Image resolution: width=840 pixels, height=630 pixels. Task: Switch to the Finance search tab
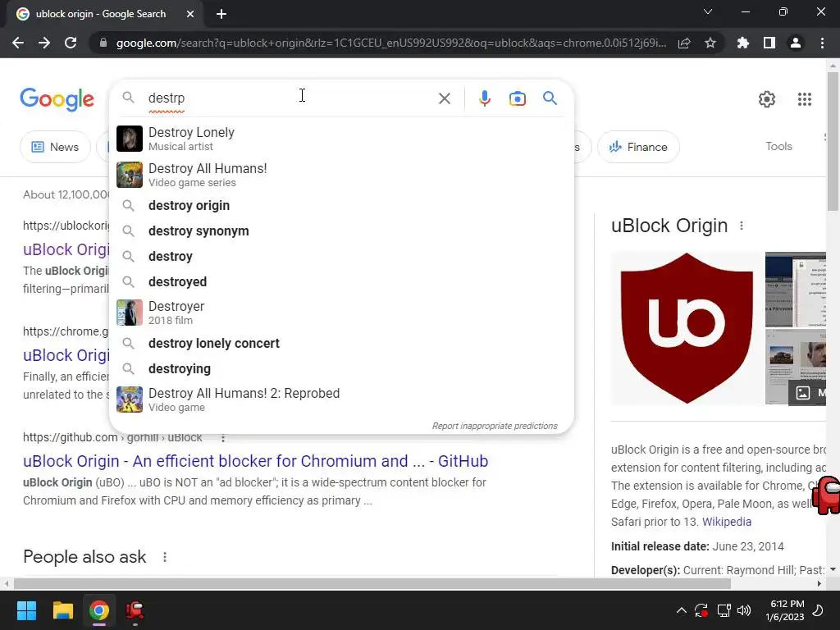tap(638, 147)
